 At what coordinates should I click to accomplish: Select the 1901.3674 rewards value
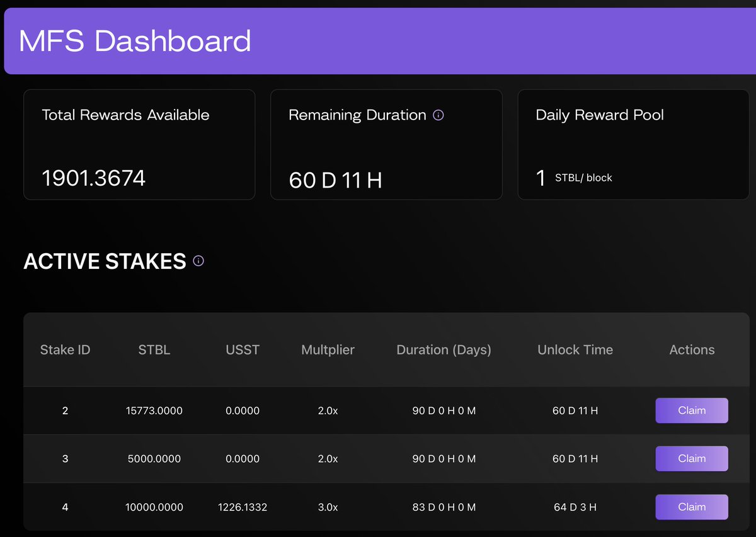point(94,178)
